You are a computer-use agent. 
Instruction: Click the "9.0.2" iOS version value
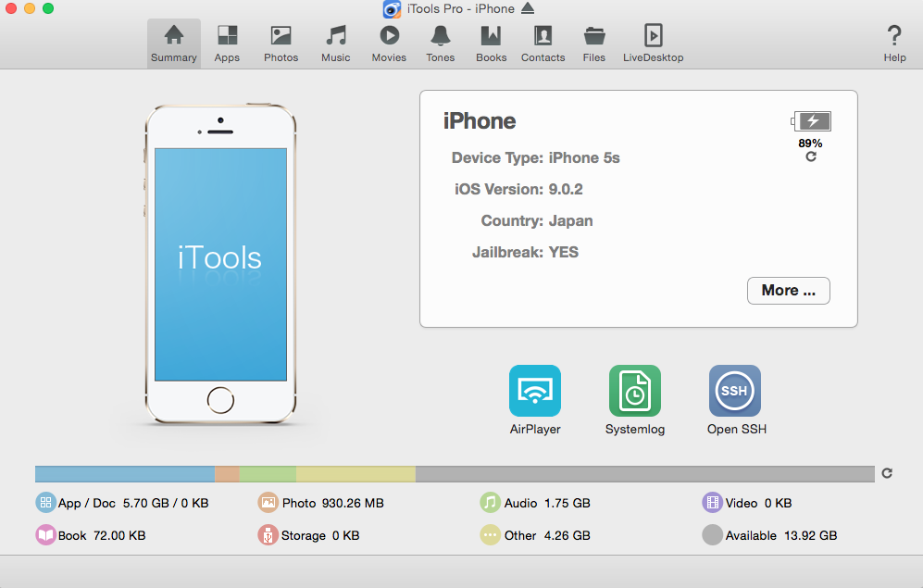tap(566, 190)
